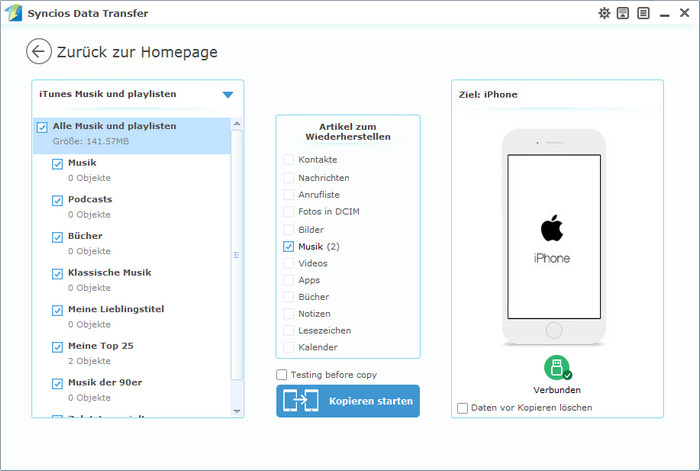700x471 pixels.
Task: Enable Daten vor Kopieren löschen
Action: 462,408
